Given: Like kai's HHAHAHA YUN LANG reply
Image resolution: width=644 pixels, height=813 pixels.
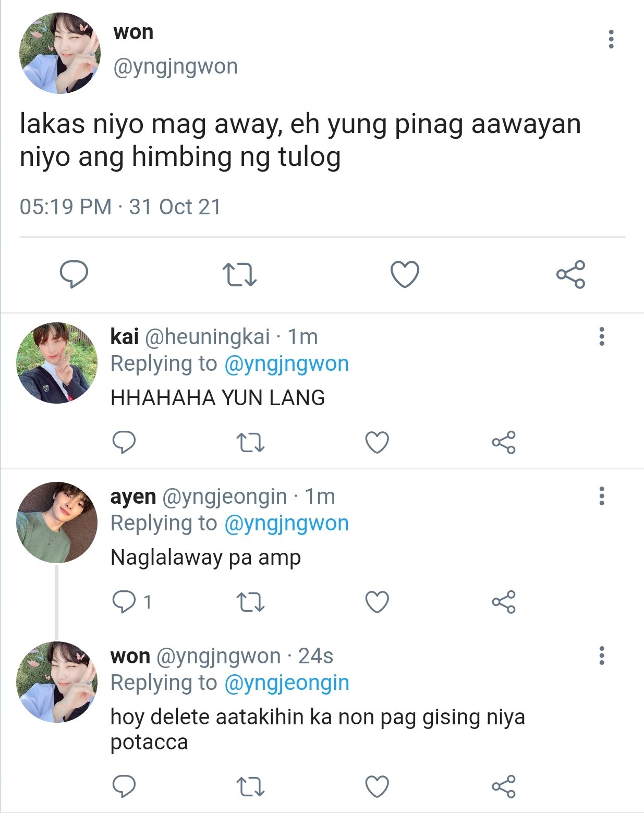Looking at the screenshot, I should [x=377, y=442].
